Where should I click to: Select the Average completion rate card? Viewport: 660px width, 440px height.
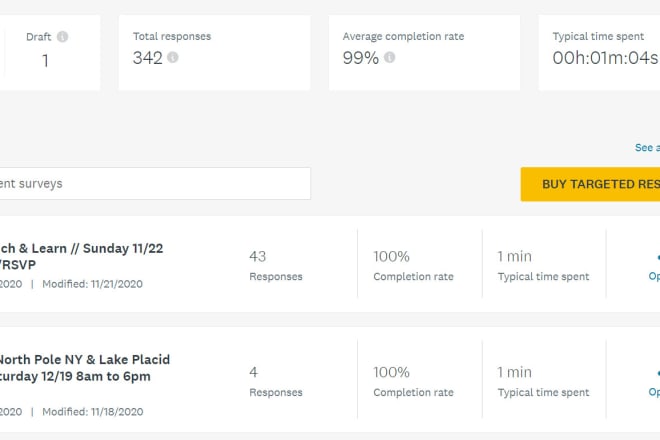tap(425, 52)
